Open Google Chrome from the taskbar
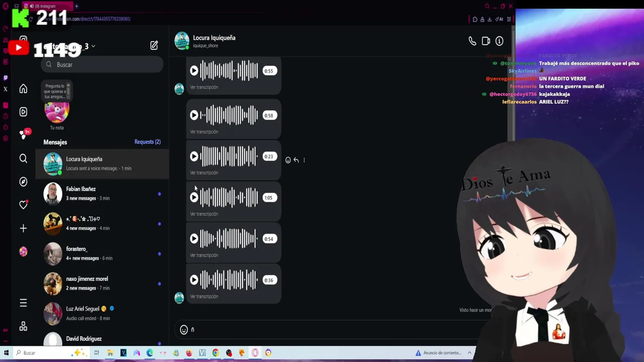644x362 pixels. click(215, 353)
